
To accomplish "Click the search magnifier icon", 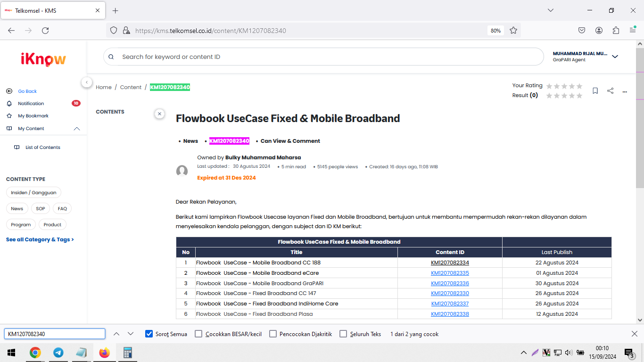I will (x=111, y=57).
